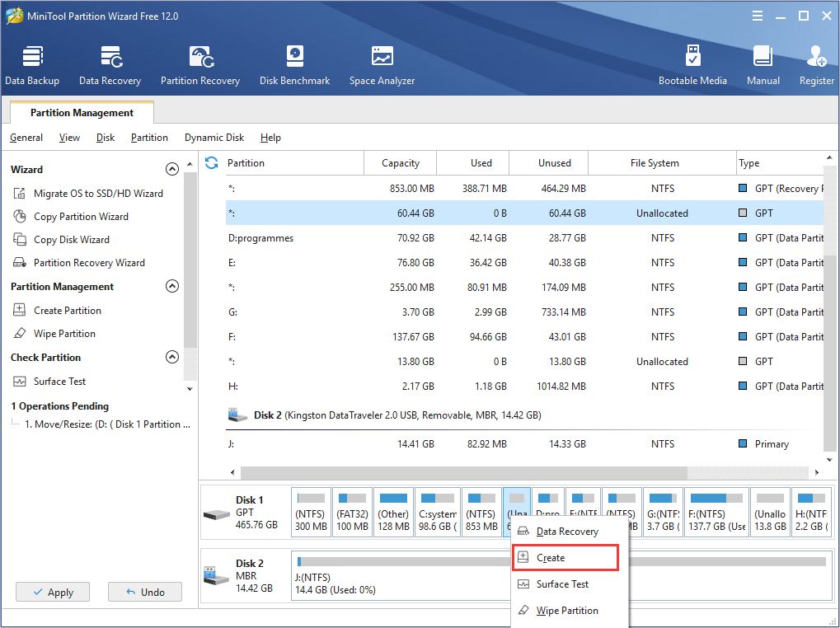The image size is (840, 628).
Task: Open the Dynamic Disk menu
Action: pyautogui.click(x=214, y=138)
